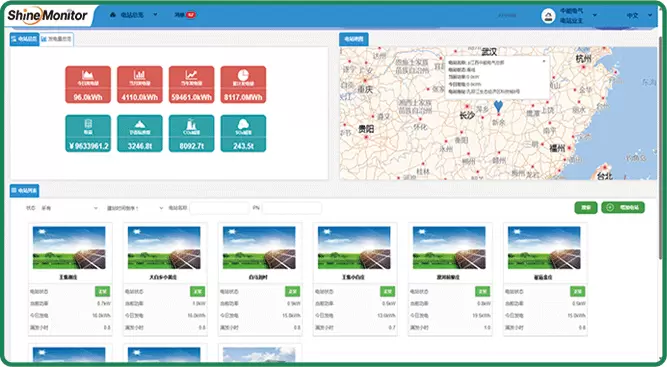667x367 pixels.
Task: Close the station info popup on the map
Action: pyautogui.click(x=544, y=61)
